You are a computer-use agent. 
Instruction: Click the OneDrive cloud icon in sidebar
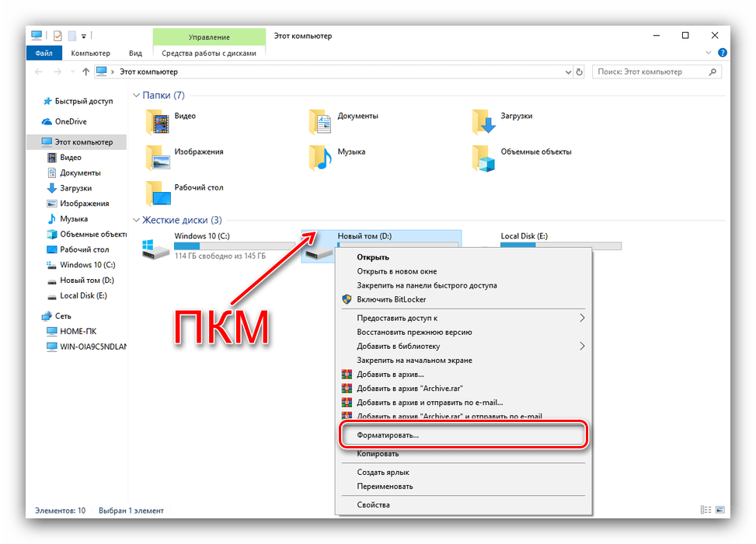(46, 122)
